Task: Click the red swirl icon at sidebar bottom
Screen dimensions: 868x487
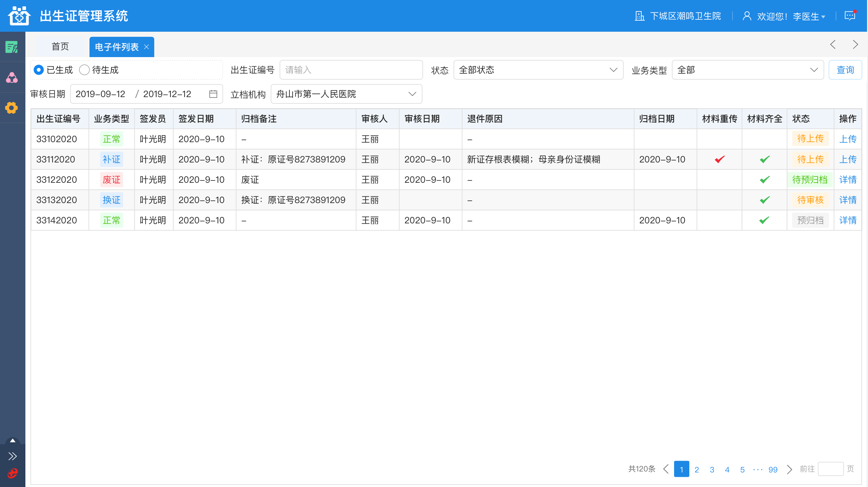Action: tap(12, 473)
